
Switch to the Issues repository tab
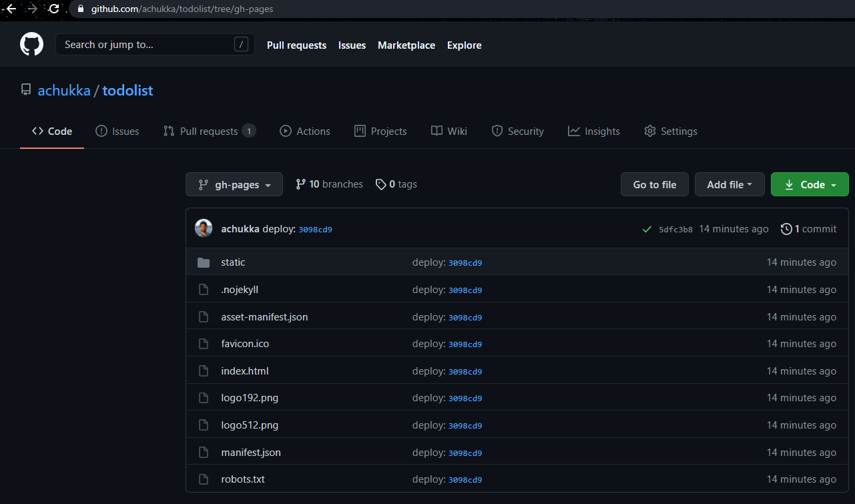(117, 132)
